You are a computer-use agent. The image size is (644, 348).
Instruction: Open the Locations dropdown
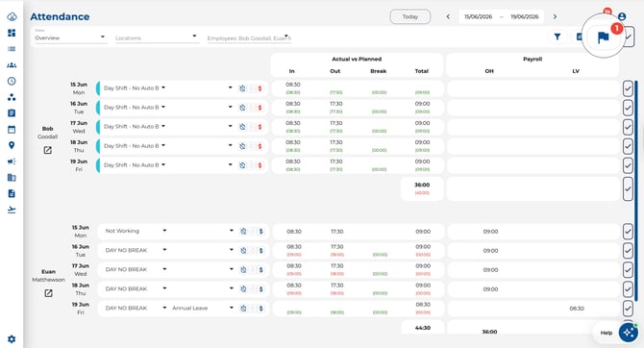pos(157,37)
